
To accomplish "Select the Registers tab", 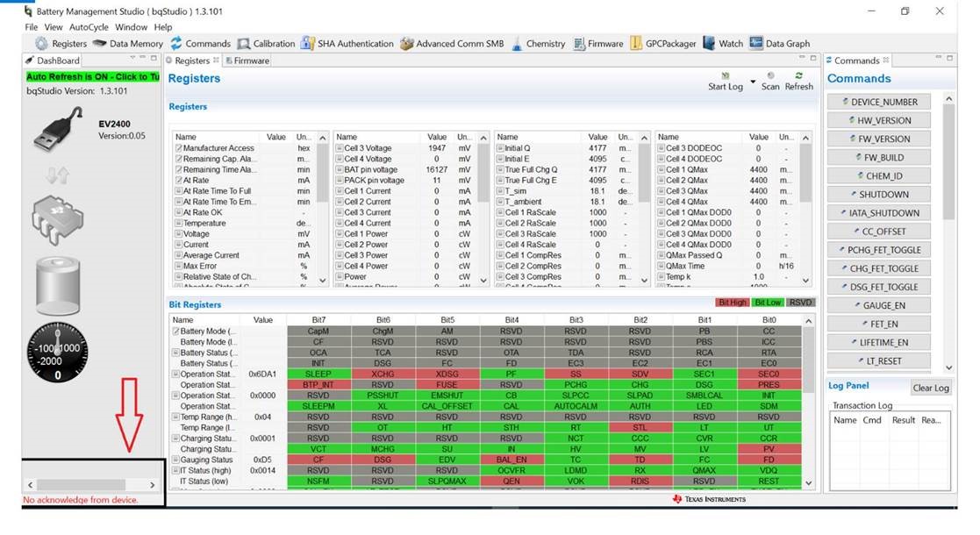I will [x=192, y=61].
